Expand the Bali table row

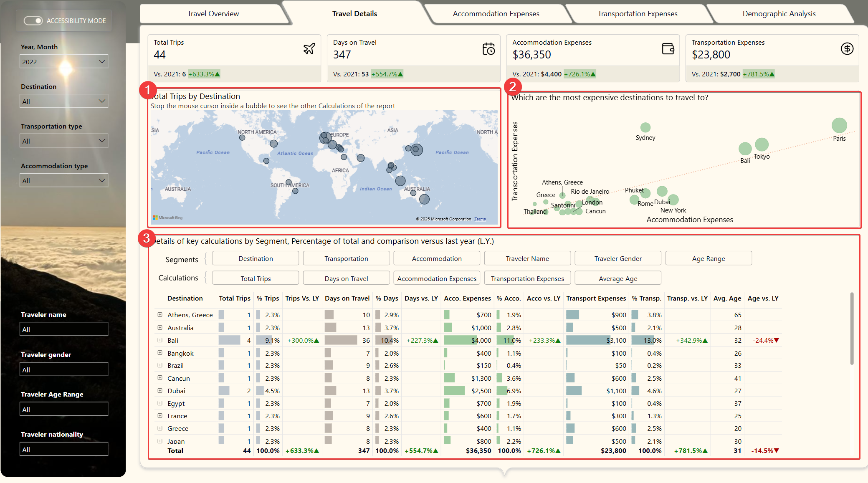click(160, 340)
